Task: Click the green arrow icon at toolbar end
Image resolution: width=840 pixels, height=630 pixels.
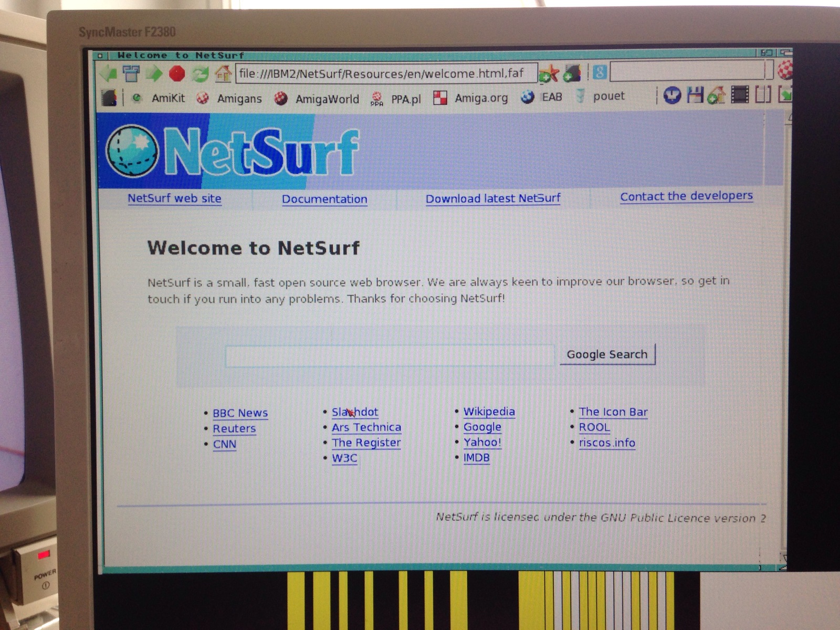Action: [785, 94]
